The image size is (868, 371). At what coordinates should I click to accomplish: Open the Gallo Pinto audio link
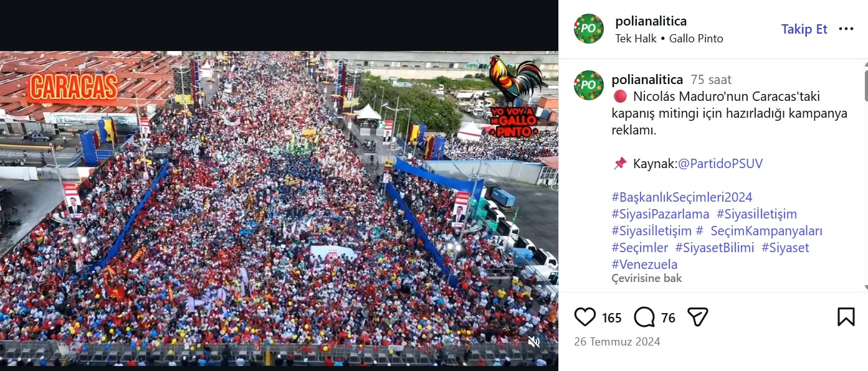tap(696, 39)
